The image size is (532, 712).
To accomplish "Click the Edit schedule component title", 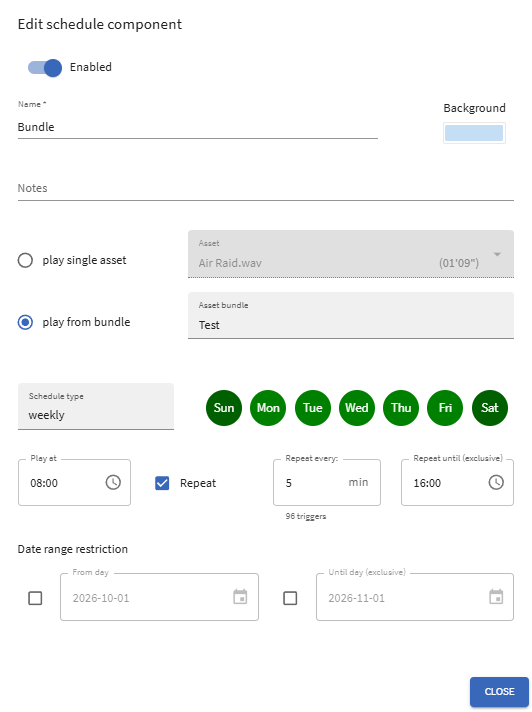I will (100, 24).
